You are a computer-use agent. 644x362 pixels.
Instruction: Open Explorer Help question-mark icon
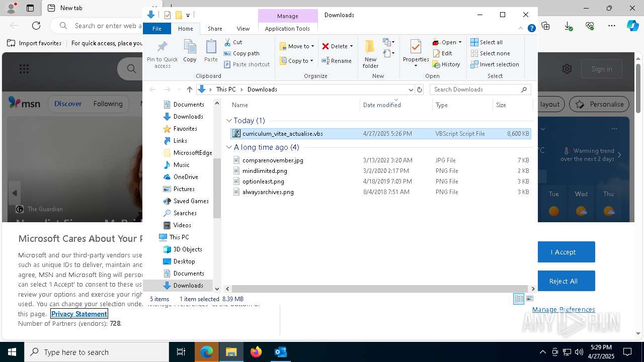point(531,29)
